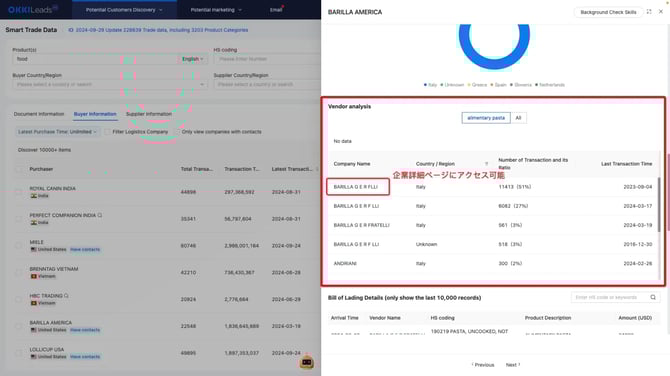The image size is (670, 376).
Task: Select the HBC TRADING row checkbox
Action: 18,300
